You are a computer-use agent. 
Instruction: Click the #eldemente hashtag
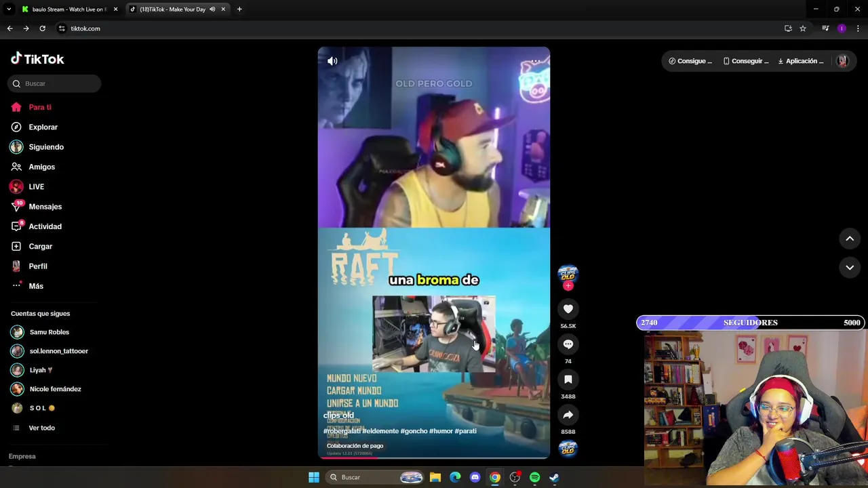(380, 431)
